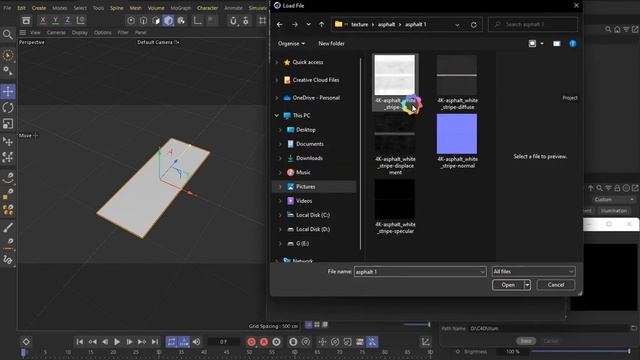The width and height of the screenshot is (640, 360).
Task: Click the Illumination tab in material editor
Action: point(613,211)
